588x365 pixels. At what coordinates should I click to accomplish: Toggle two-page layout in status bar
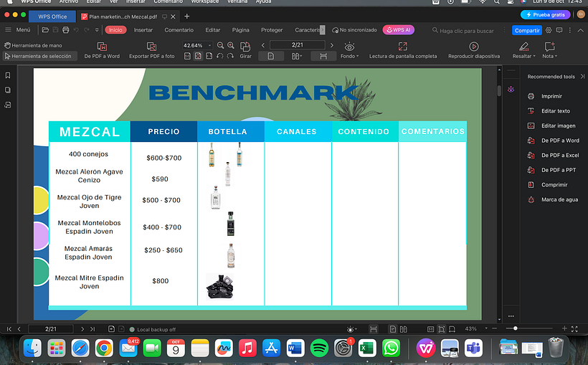pos(404,329)
